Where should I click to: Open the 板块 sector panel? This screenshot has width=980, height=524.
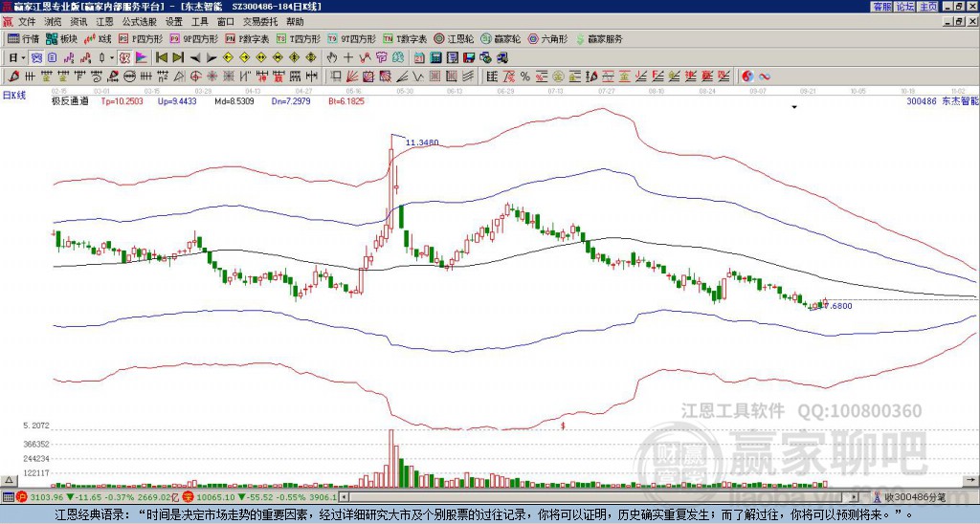61,38
